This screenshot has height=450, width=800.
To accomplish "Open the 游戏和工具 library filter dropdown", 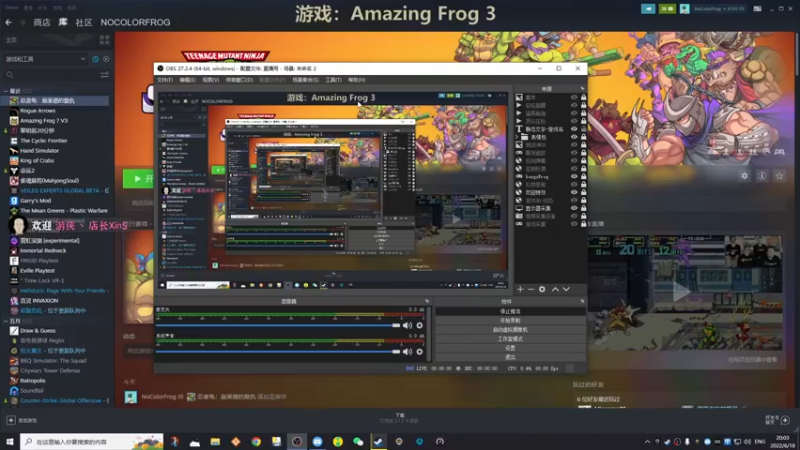I will (45, 59).
